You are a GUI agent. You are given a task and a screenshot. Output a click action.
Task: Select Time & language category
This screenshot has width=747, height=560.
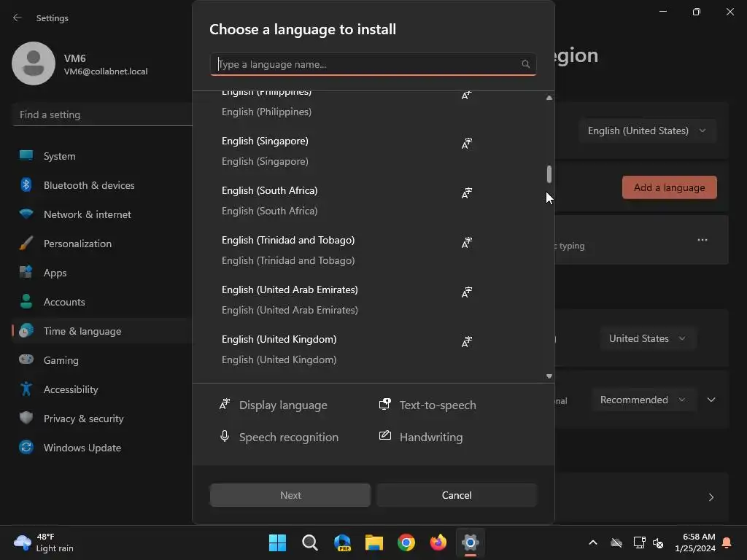(x=101, y=331)
